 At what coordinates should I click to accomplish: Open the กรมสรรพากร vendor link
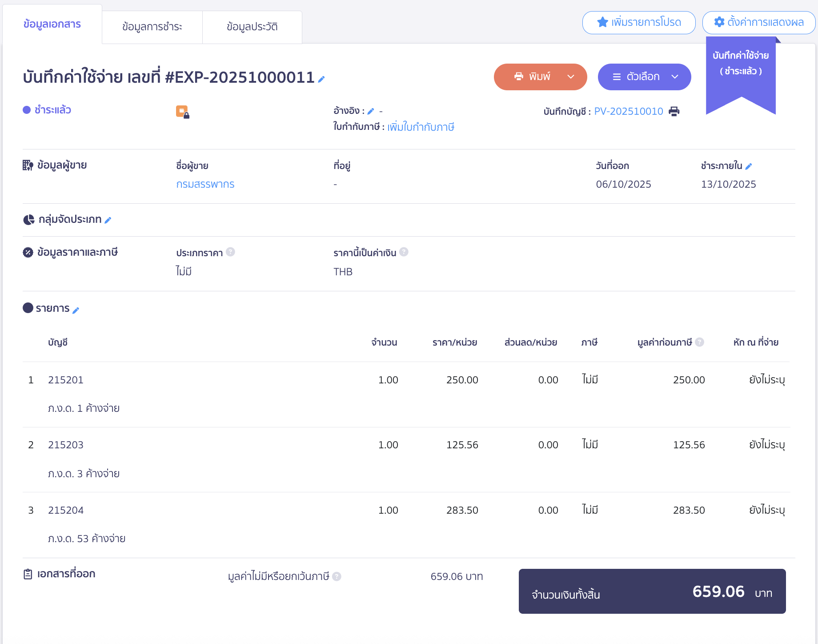tap(205, 184)
